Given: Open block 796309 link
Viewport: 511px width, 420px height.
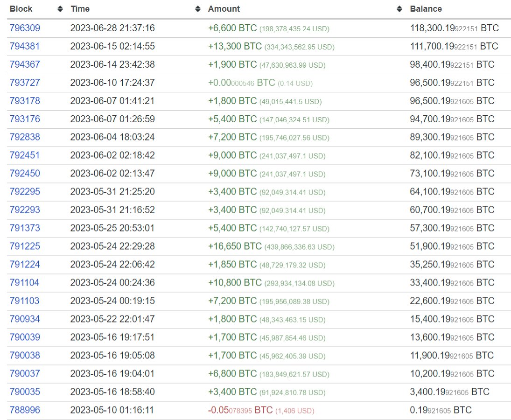Looking at the screenshot, I should click(x=25, y=28).
